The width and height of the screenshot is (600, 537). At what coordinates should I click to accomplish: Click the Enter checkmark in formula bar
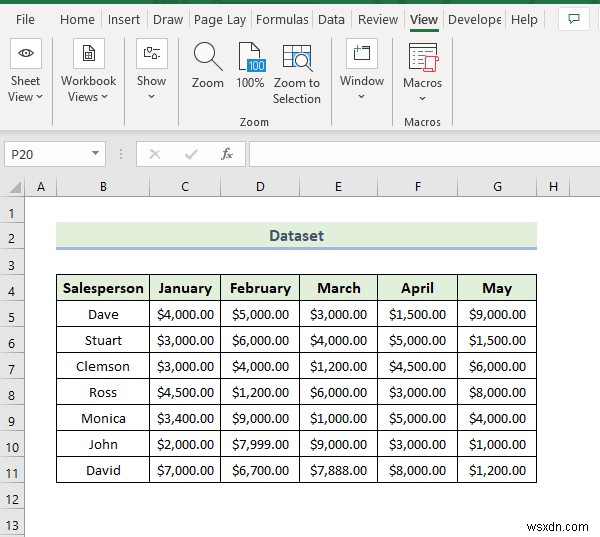(191, 154)
